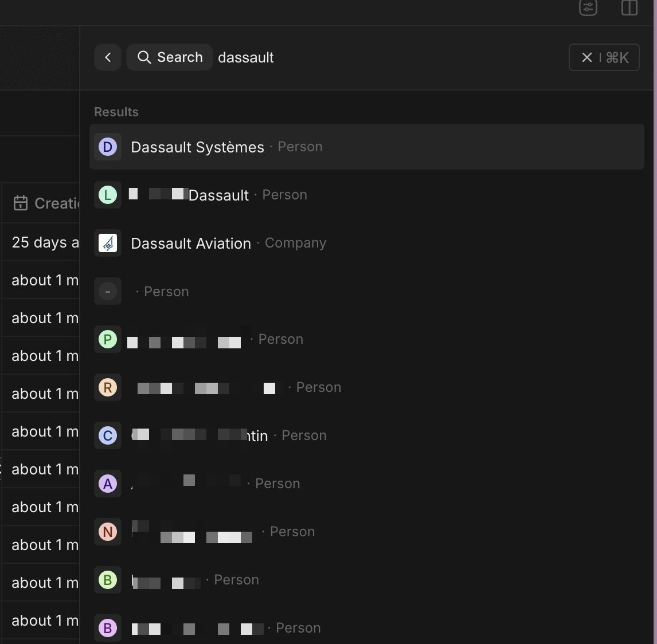The image size is (657, 644).
Task: Open the person result with purple A avatar
Action: pos(367,484)
